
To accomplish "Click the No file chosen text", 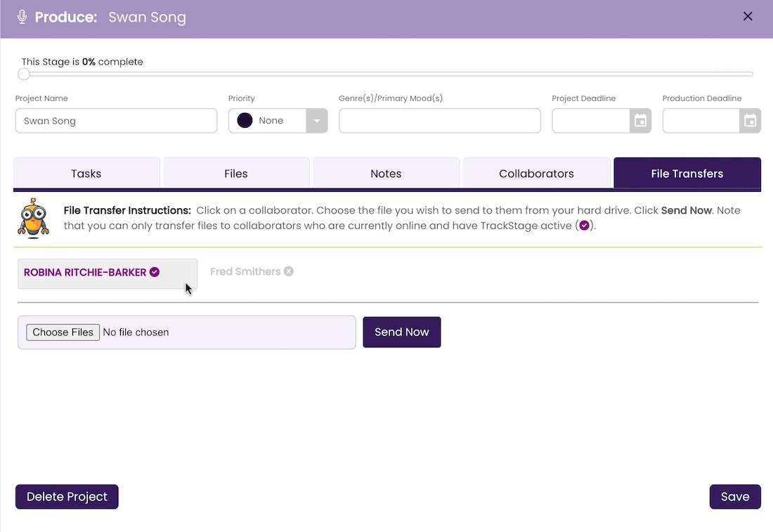I will point(136,332).
